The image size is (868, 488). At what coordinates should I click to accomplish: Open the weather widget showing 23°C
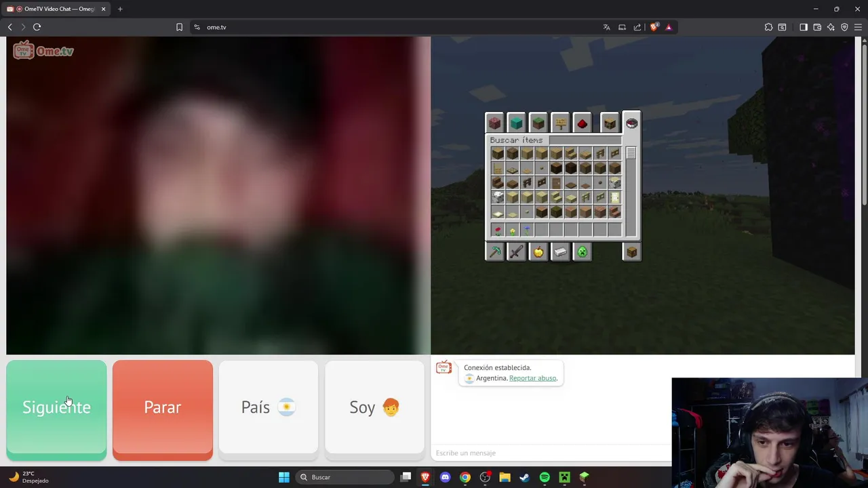click(28, 477)
